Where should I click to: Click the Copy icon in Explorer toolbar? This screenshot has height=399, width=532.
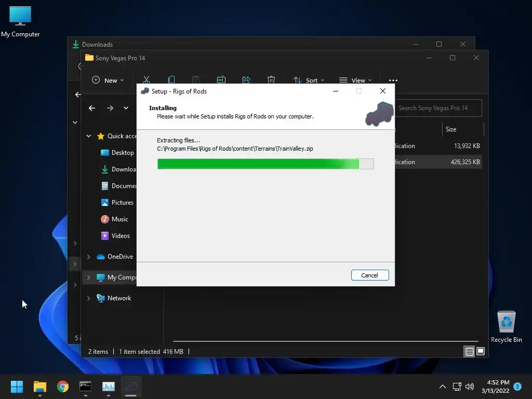point(171,80)
